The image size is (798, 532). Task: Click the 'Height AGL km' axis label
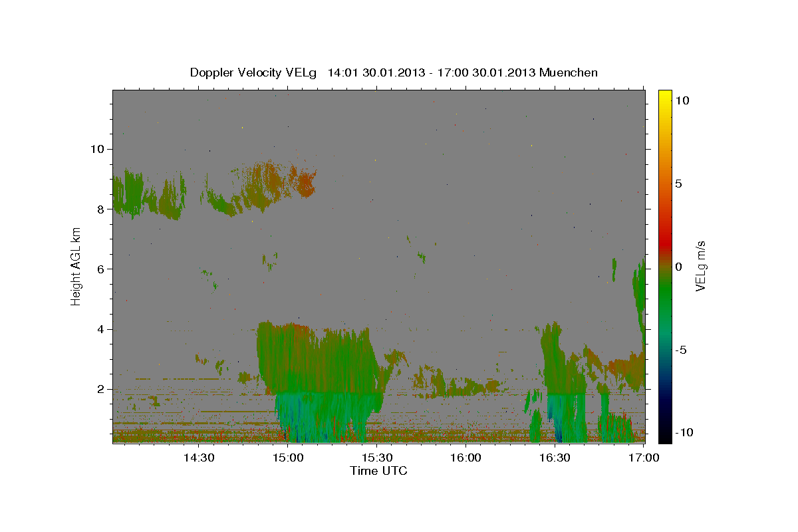pyautogui.click(x=76, y=266)
